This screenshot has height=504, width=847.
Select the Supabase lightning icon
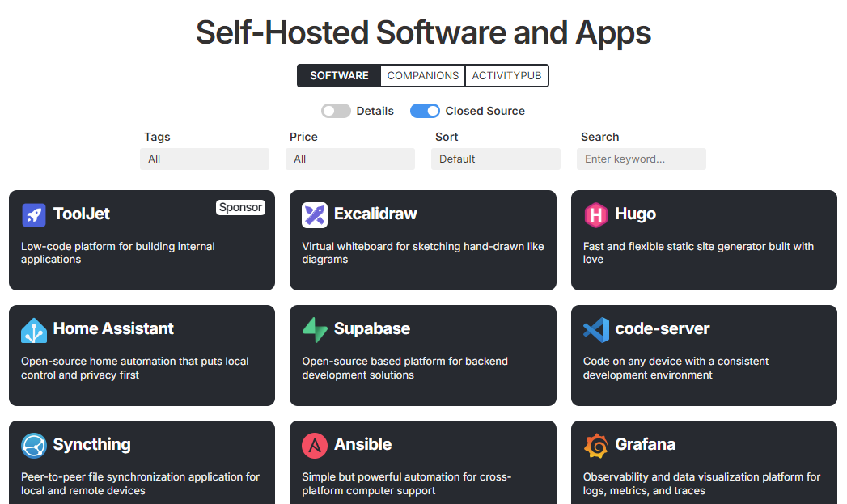coord(313,330)
